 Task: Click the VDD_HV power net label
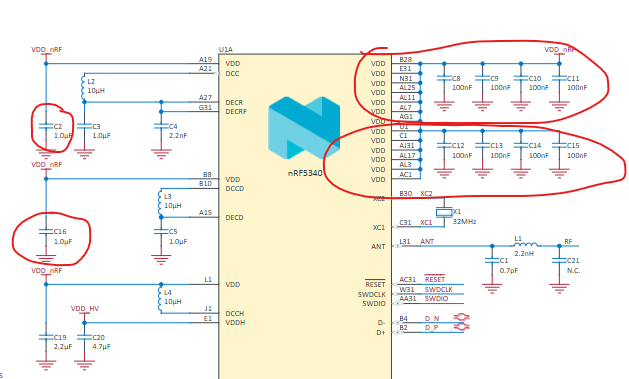[x=85, y=308]
